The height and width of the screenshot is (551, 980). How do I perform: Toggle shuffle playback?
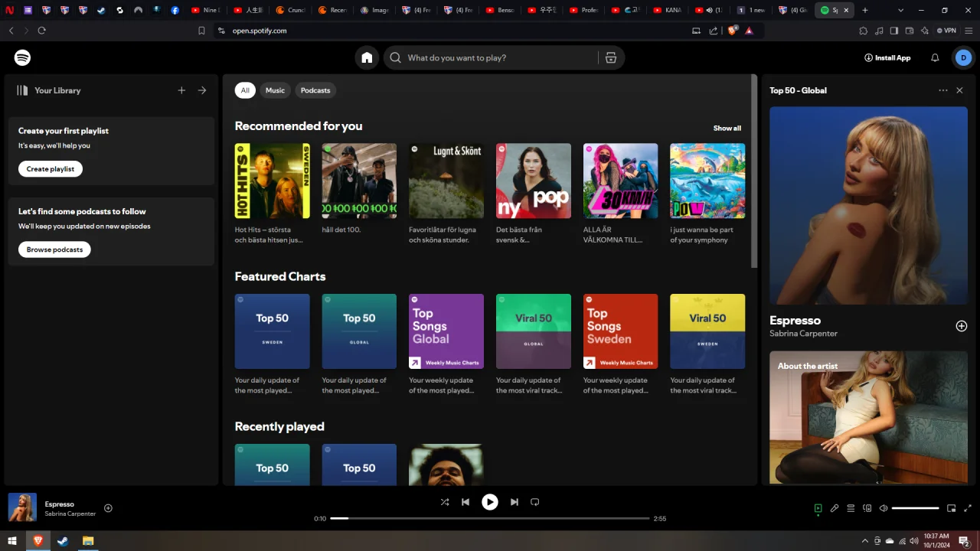pos(445,502)
